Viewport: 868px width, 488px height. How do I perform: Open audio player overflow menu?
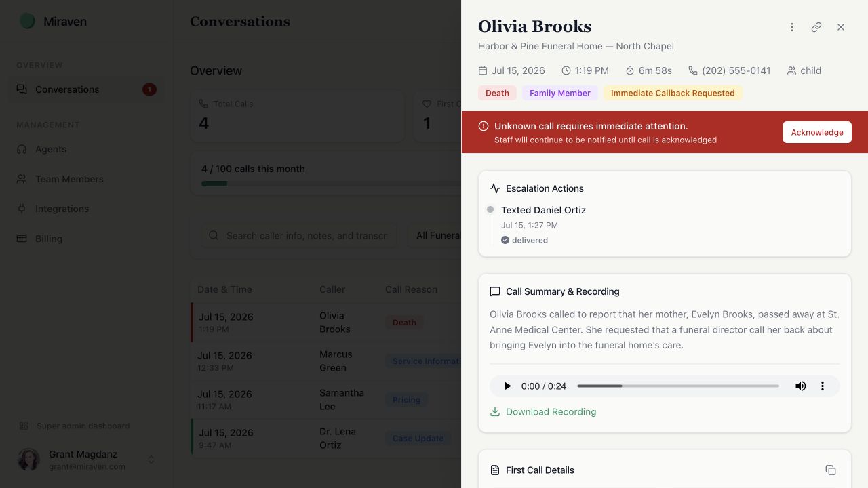click(823, 386)
